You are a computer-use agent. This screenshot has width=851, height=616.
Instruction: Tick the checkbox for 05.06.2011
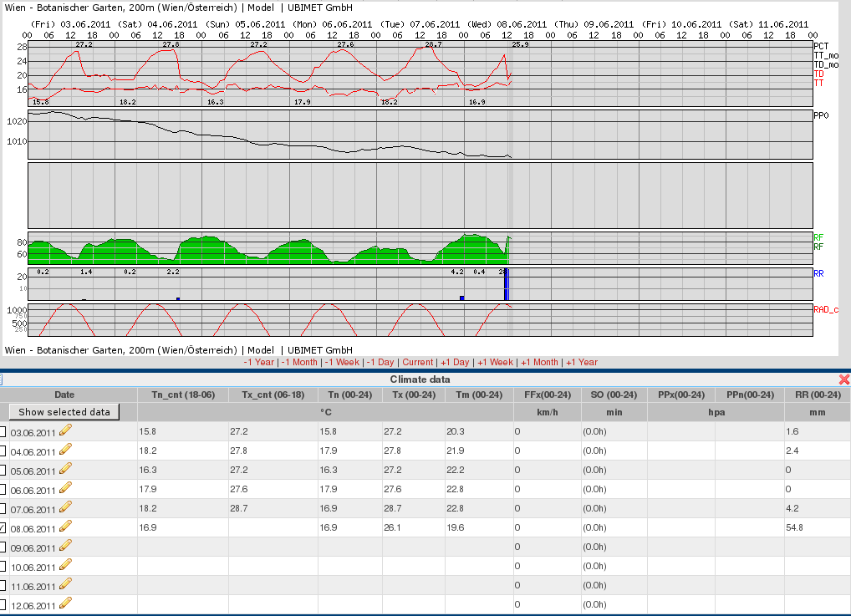click(x=3, y=471)
